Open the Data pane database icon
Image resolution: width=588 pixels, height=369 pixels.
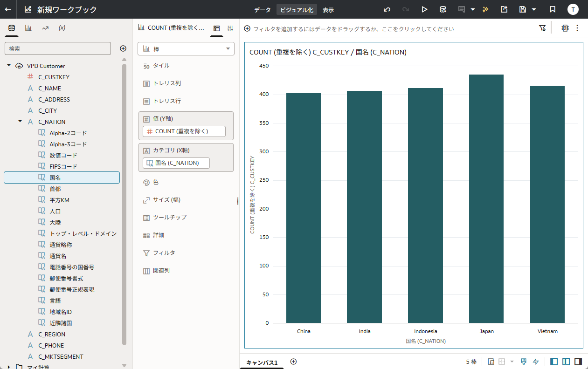pos(12,28)
